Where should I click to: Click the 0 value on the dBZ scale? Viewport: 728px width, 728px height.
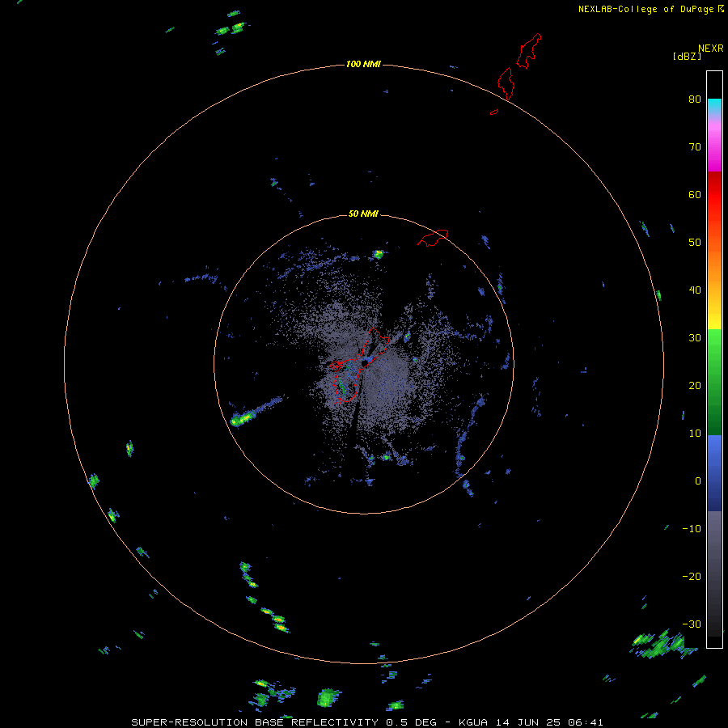(698, 481)
